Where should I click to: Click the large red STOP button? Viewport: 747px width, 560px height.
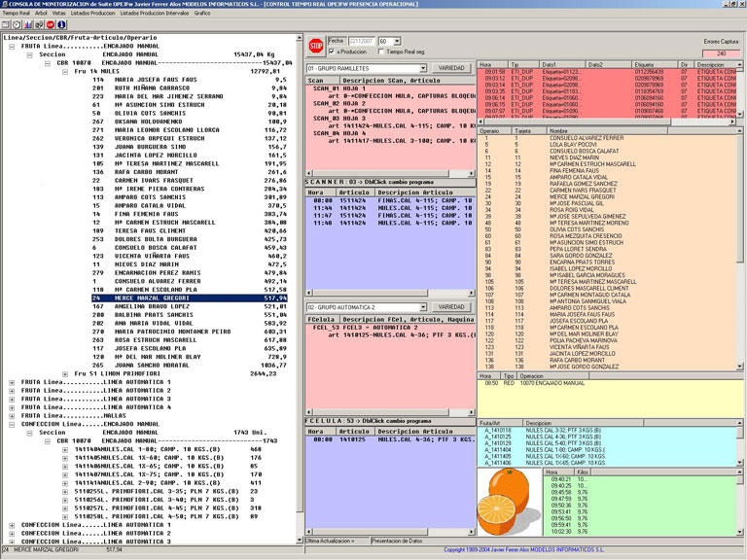(315, 46)
